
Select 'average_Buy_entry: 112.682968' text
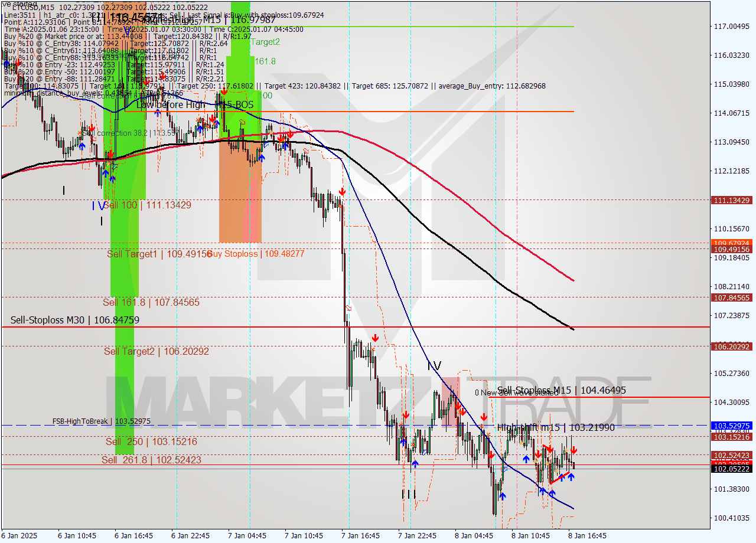tap(493, 86)
